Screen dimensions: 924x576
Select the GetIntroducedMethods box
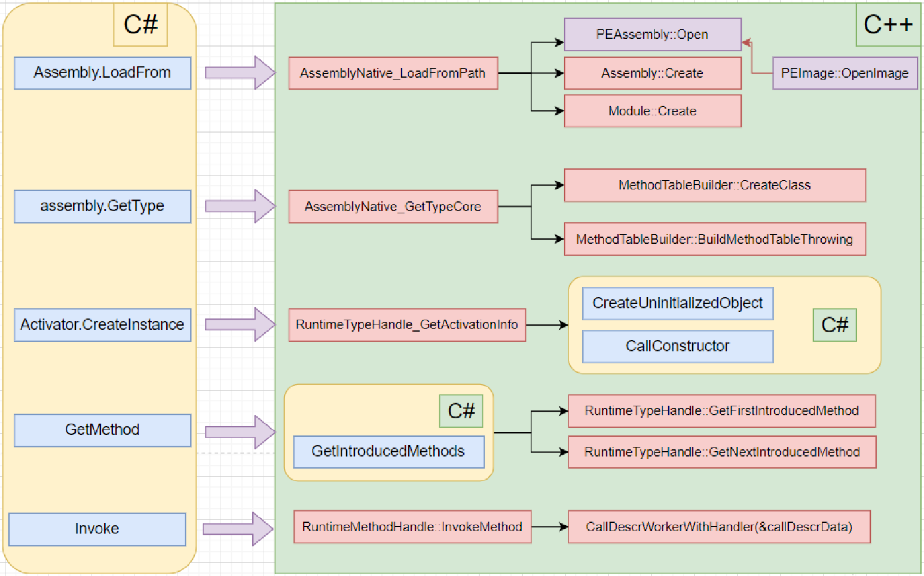tap(388, 451)
